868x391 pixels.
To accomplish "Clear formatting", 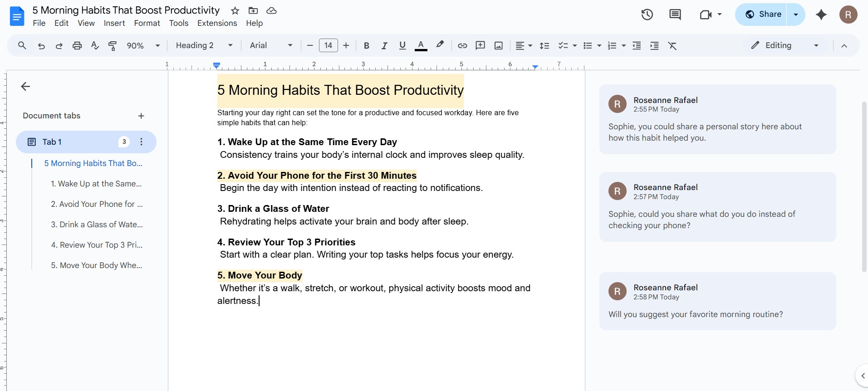I will (x=672, y=45).
